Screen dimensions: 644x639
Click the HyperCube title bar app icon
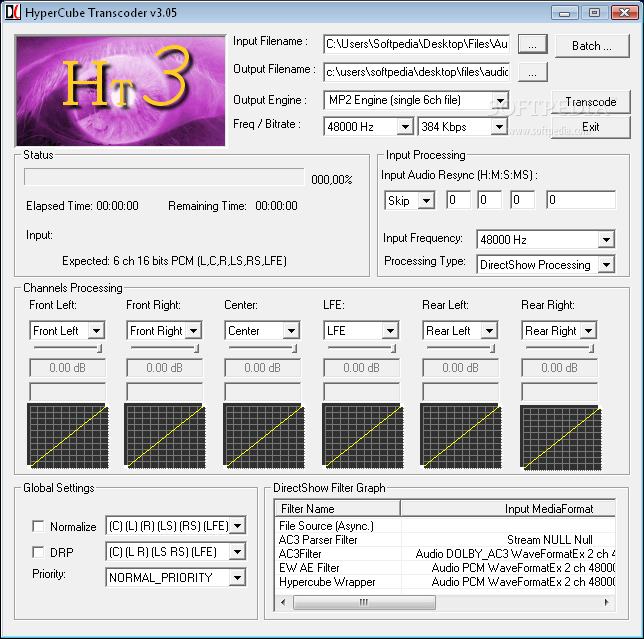[x=12, y=12]
